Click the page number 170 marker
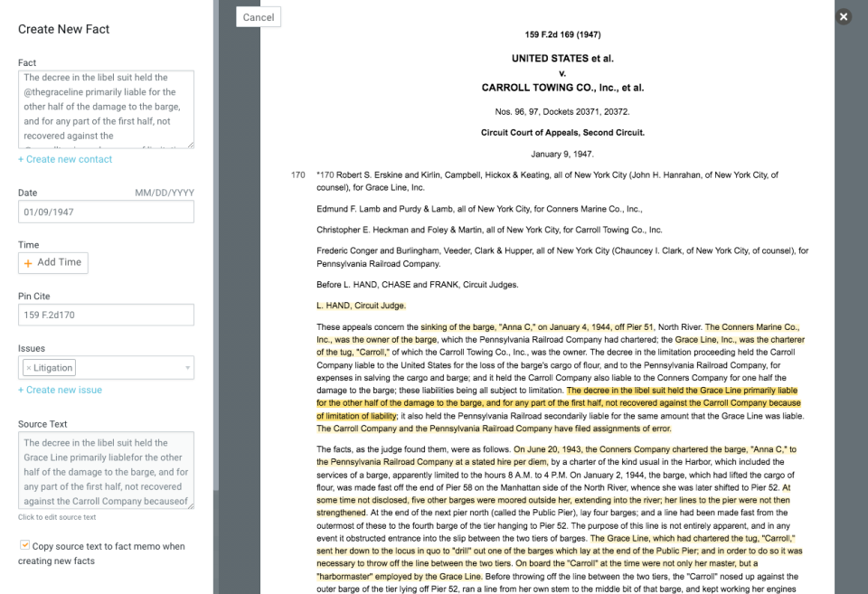 [297, 174]
